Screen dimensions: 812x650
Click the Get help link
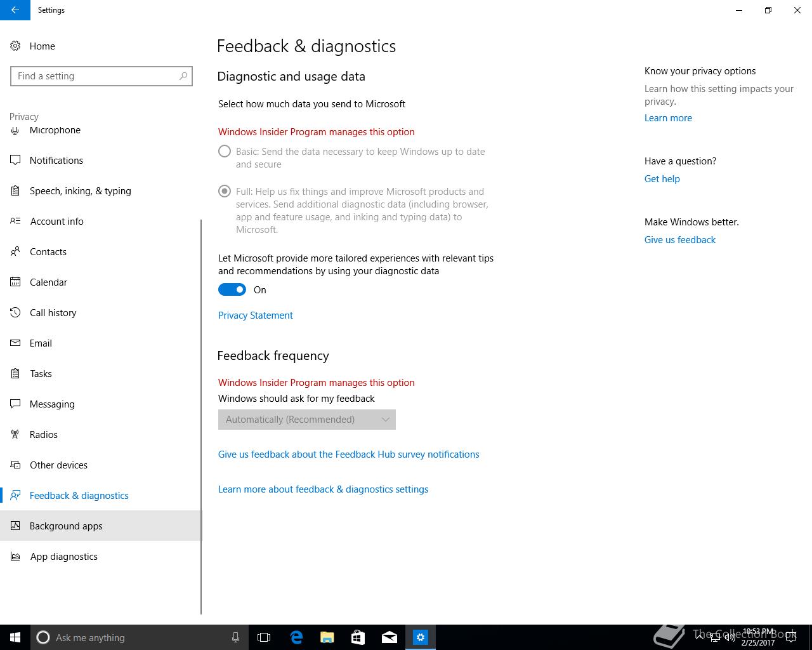pos(662,179)
